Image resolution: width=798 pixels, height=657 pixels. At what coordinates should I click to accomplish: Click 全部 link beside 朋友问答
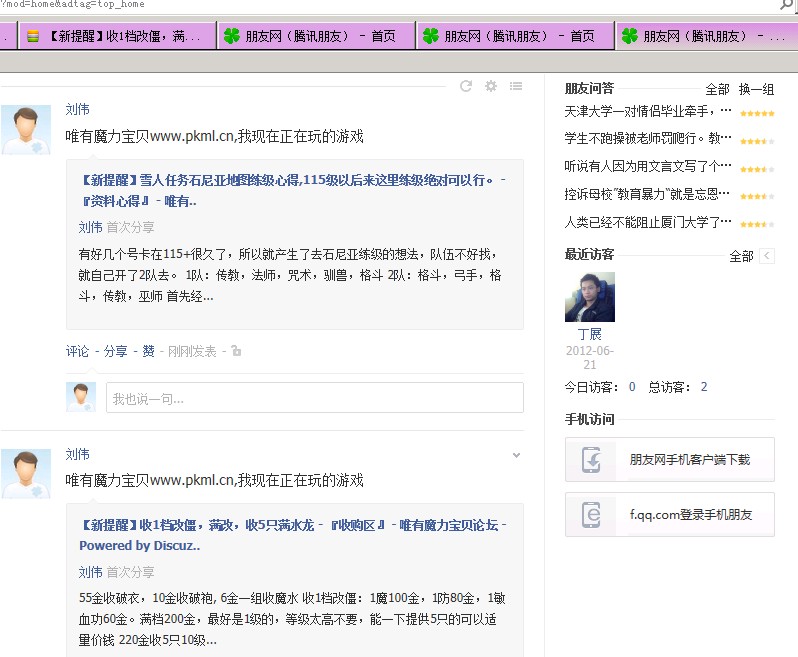[717, 89]
